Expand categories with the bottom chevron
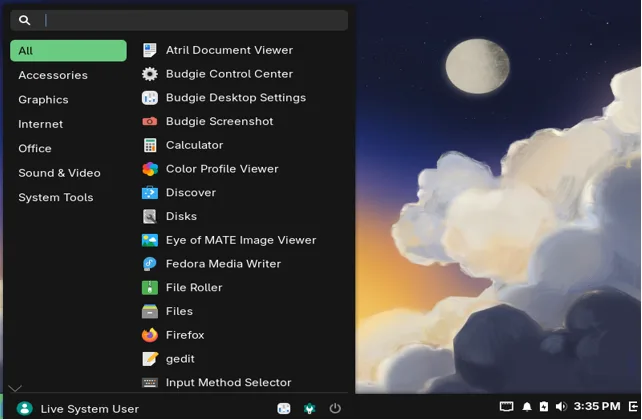Image resolution: width=642 pixels, height=420 pixels. click(x=15, y=388)
